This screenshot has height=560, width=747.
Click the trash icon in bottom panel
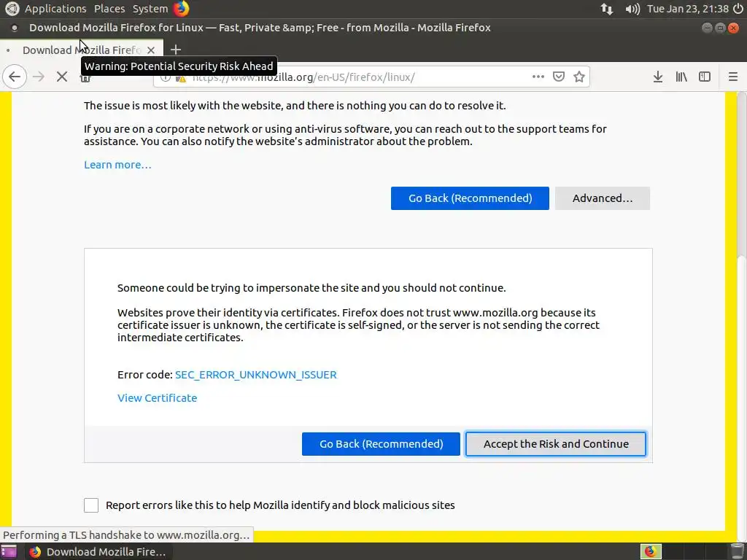pos(737,551)
